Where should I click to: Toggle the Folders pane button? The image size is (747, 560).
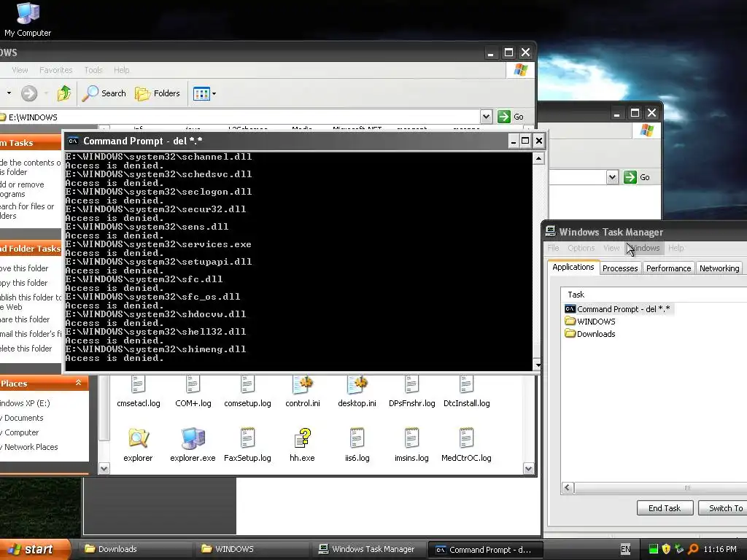158,93
